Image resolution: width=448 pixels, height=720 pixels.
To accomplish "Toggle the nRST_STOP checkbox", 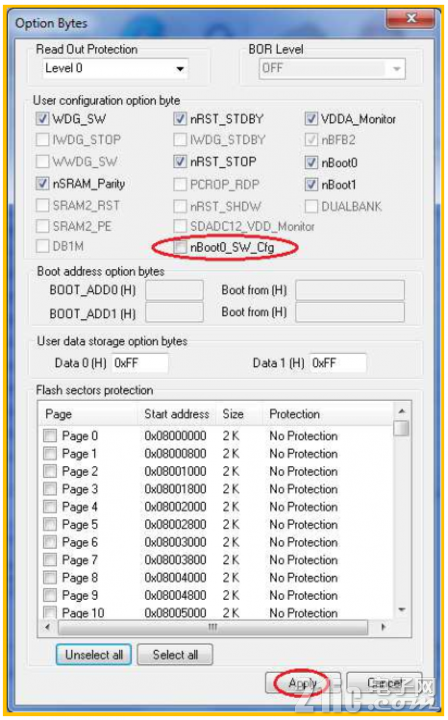I will (x=180, y=162).
